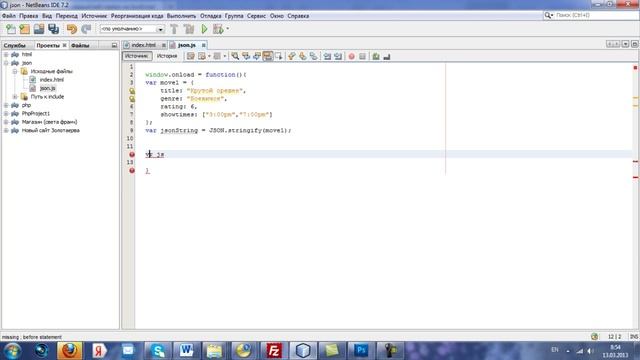Viewport: 640px width, 360px height.
Task: Open the Файл menu
Action: pos(9,16)
